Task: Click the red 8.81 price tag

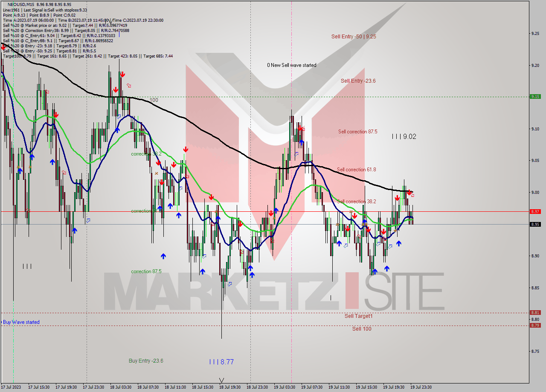Action: [x=535, y=312]
